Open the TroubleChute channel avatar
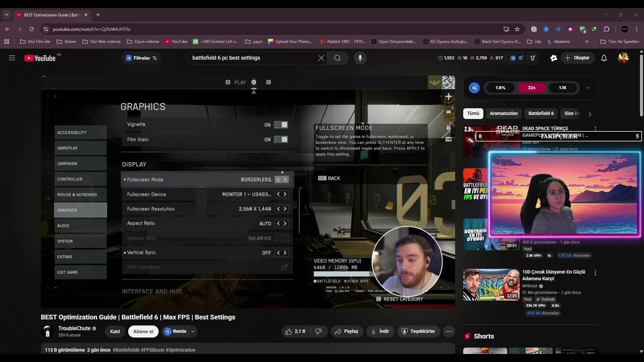The height and width of the screenshot is (362, 644). pyautogui.click(x=47, y=331)
